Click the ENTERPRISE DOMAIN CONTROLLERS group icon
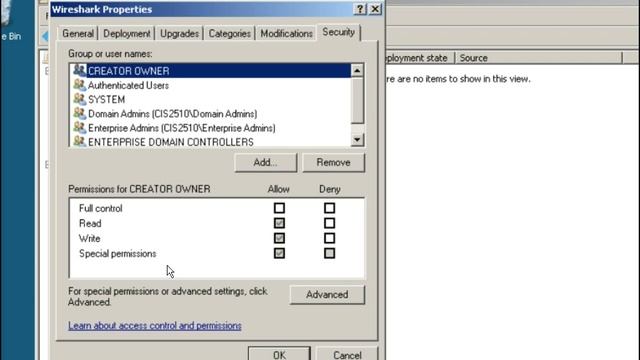Screen dimensions: 640x360 pyautogui.click(x=80, y=141)
